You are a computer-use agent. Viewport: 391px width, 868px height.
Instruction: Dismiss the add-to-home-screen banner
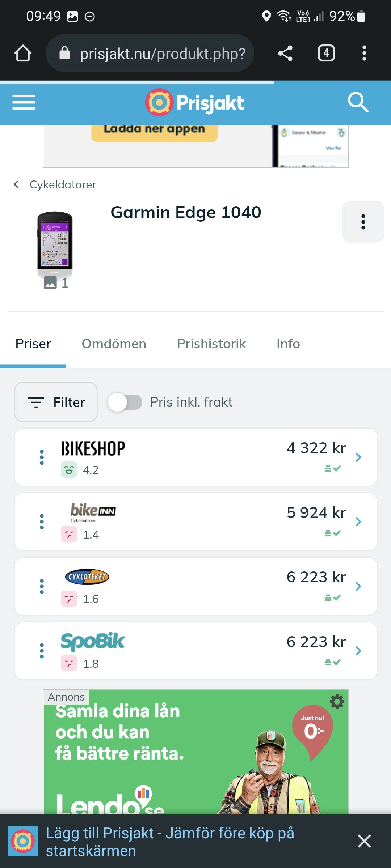[x=364, y=841]
